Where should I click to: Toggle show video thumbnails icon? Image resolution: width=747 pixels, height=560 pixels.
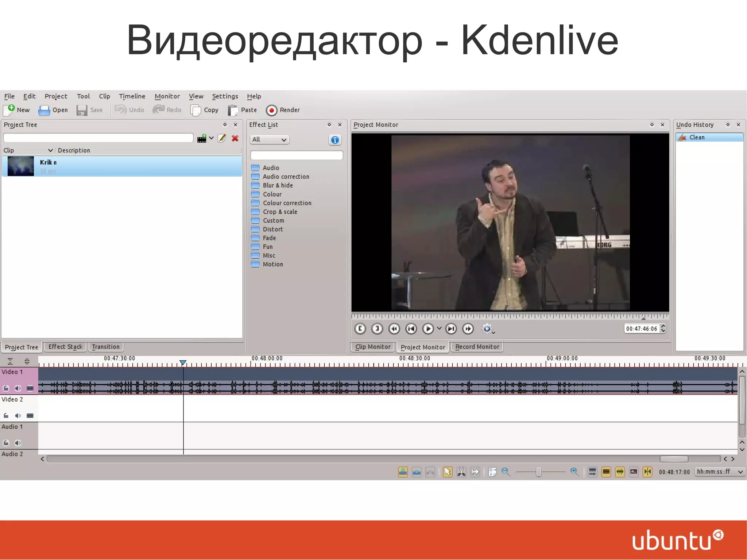click(606, 472)
